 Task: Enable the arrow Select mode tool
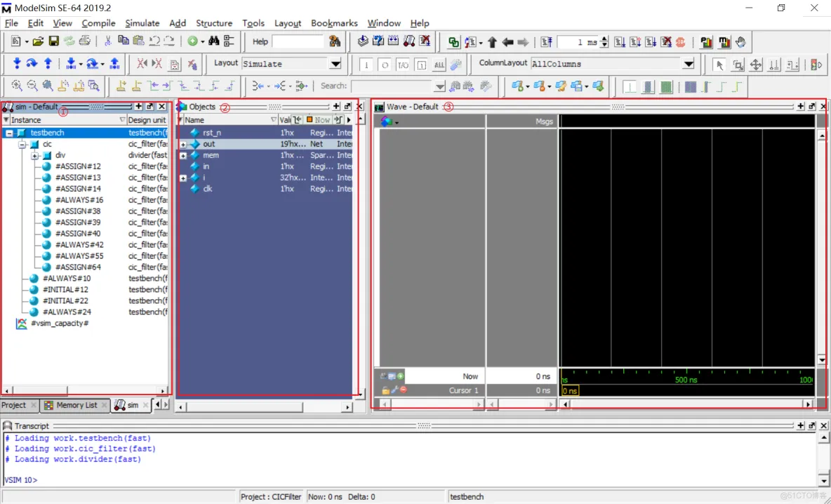(719, 65)
